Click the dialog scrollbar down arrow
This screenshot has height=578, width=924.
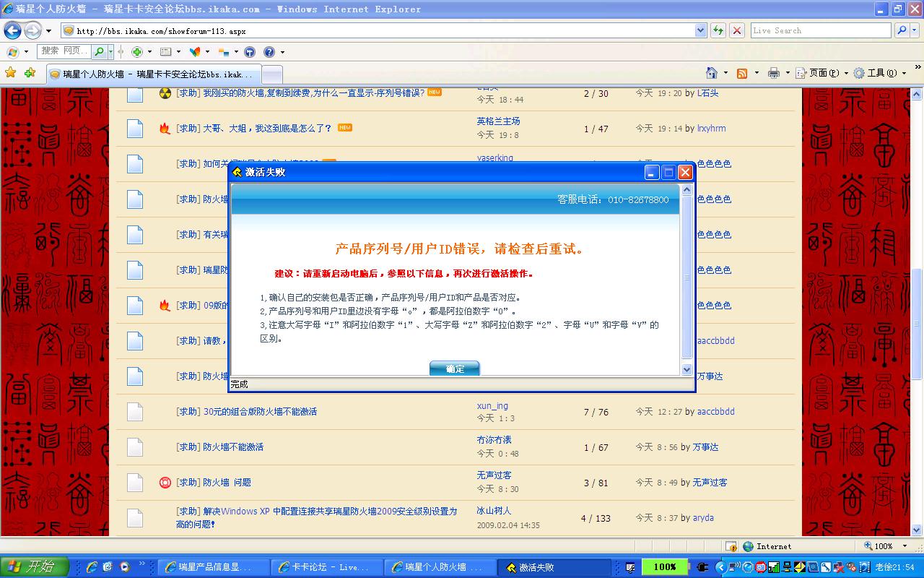coord(687,369)
